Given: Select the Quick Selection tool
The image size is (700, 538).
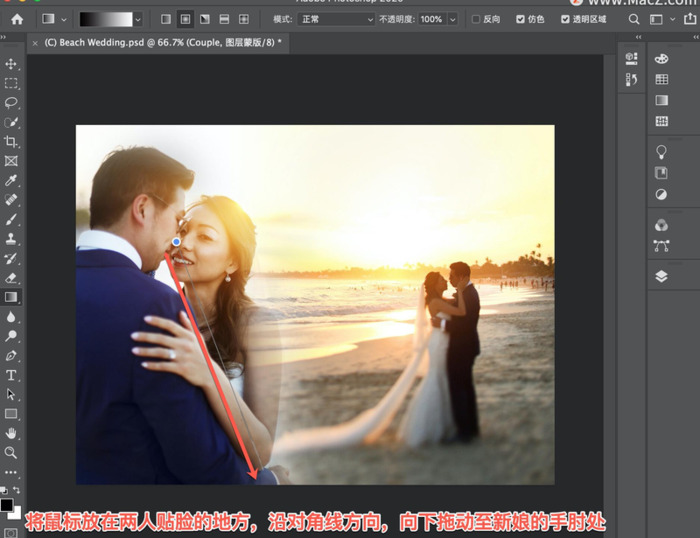Looking at the screenshot, I should pyautogui.click(x=11, y=122).
